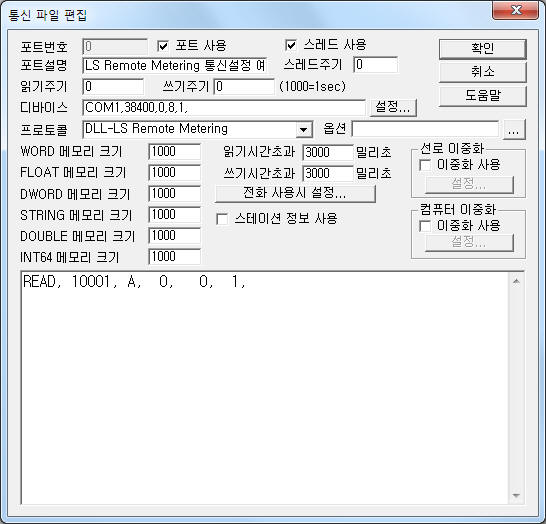Click scrollbar up arrow in script area

click(516, 281)
